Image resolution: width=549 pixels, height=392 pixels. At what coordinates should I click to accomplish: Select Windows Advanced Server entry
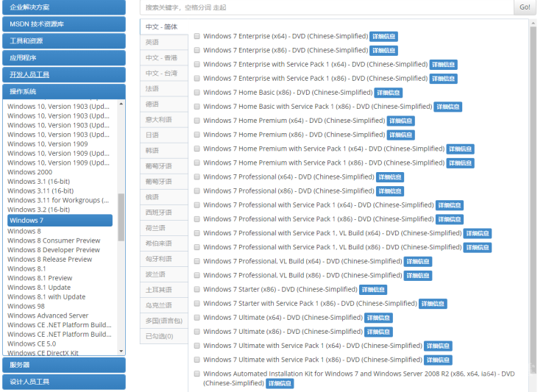click(x=48, y=316)
